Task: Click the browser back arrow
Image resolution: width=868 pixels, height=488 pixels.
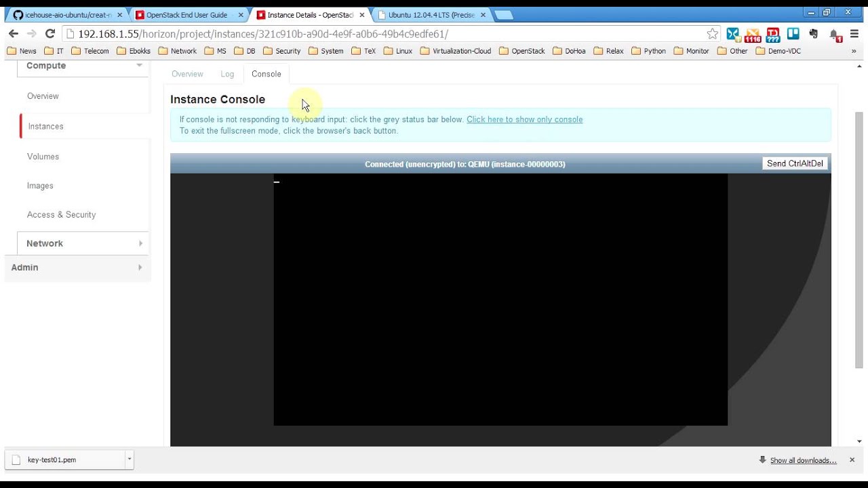Action: 14,34
